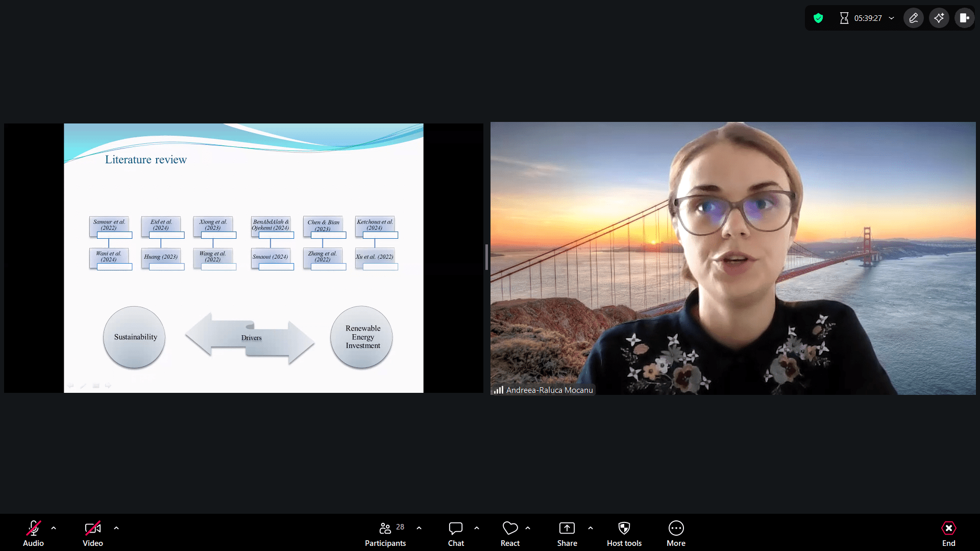Select Andreea-Raluca Mocanu video tile

tap(733, 258)
